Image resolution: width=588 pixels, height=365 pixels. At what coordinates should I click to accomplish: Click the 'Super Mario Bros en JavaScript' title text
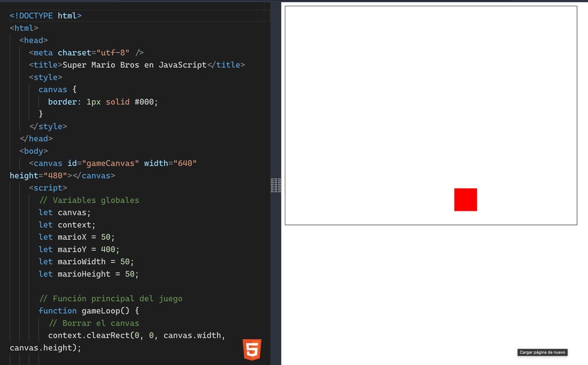click(134, 65)
